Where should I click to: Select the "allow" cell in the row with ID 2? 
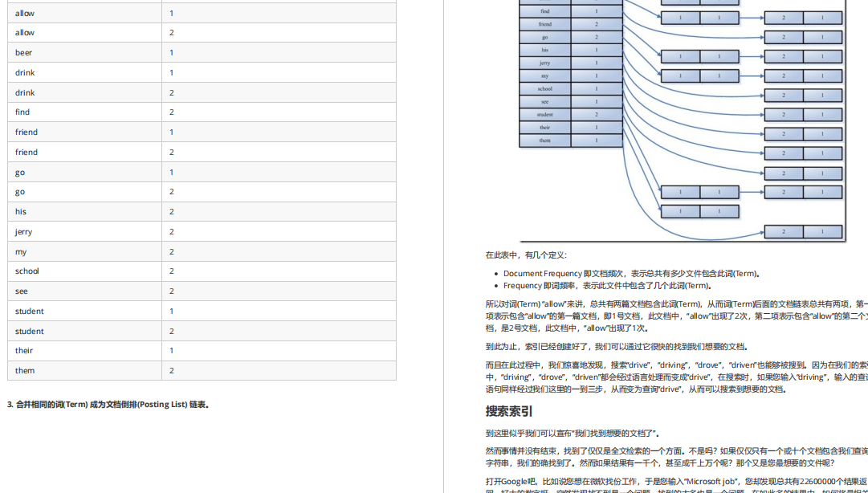84,33
